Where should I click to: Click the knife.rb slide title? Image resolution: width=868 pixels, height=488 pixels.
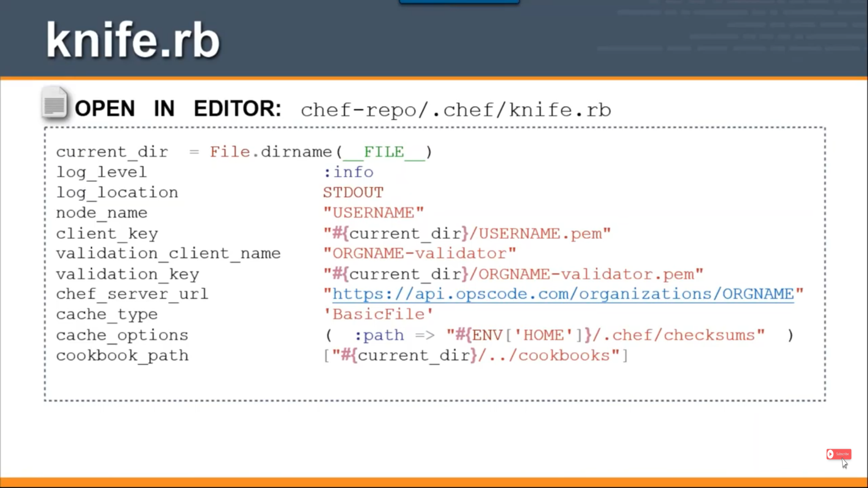[x=133, y=41]
